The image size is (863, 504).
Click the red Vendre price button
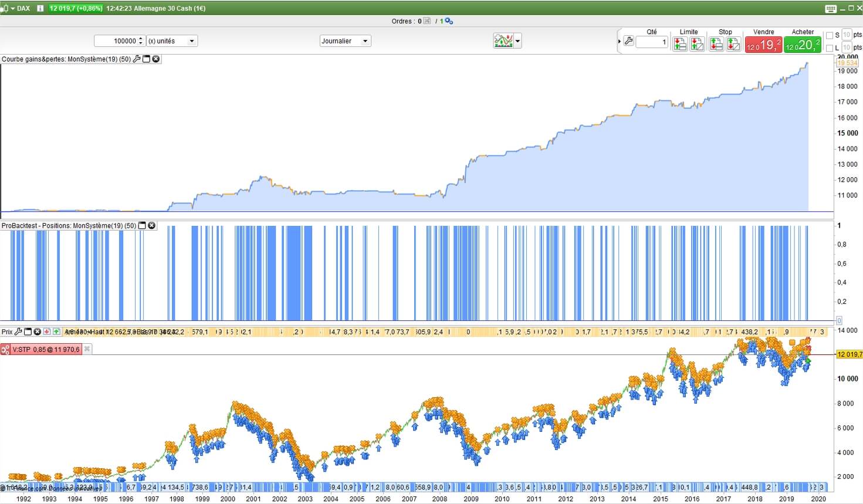click(763, 45)
